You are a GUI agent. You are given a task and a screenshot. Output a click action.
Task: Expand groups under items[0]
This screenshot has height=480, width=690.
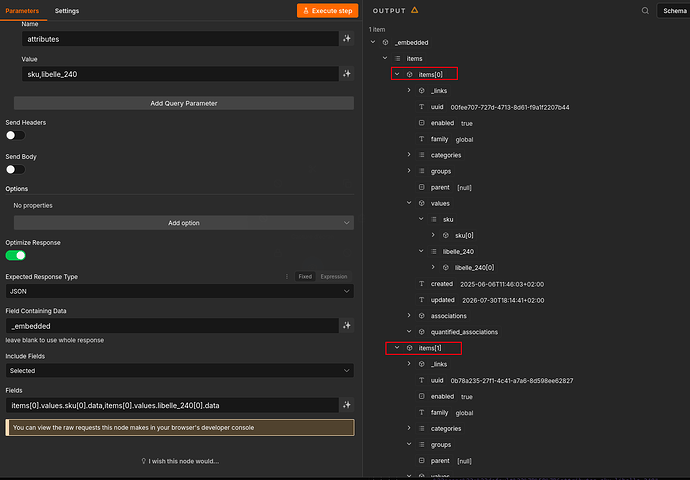click(x=409, y=171)
